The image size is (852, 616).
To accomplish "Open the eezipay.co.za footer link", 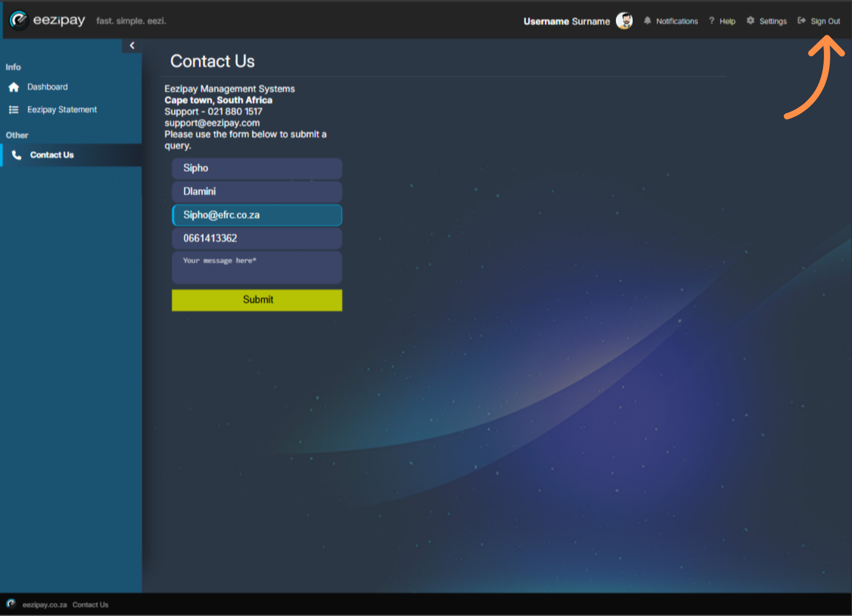I will pos(45,605).
